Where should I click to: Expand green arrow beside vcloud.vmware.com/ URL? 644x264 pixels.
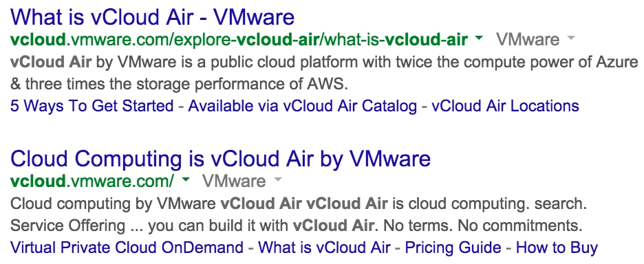(186, 180)
